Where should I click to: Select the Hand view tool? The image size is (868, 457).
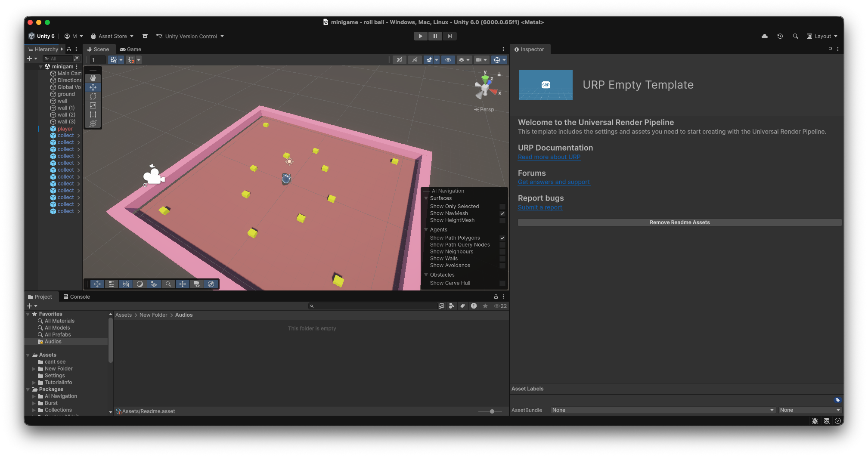93,78
